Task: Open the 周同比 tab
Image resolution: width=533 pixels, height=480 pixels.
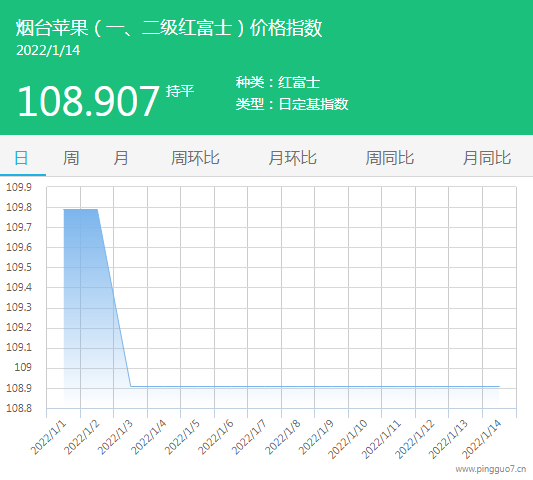Action: tap(390, 158)
